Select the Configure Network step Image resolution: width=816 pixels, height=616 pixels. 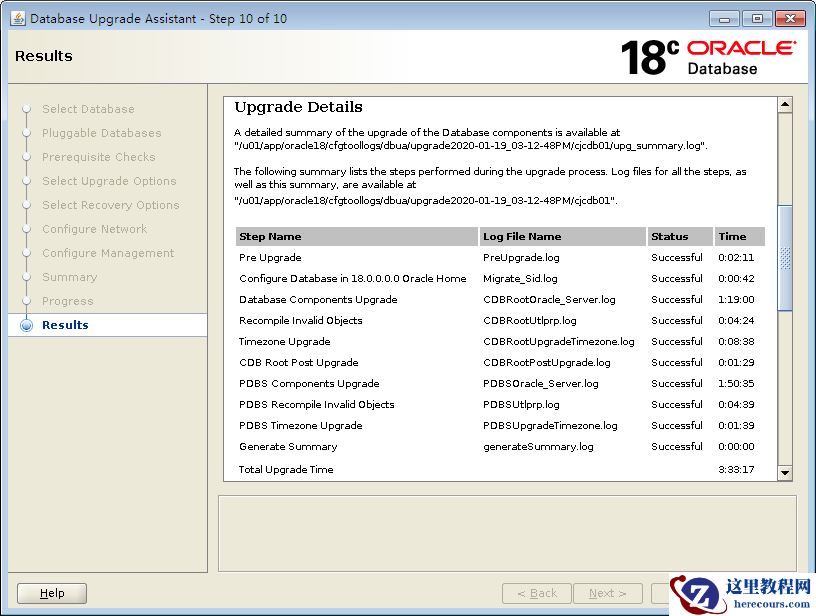pos(95,229)
